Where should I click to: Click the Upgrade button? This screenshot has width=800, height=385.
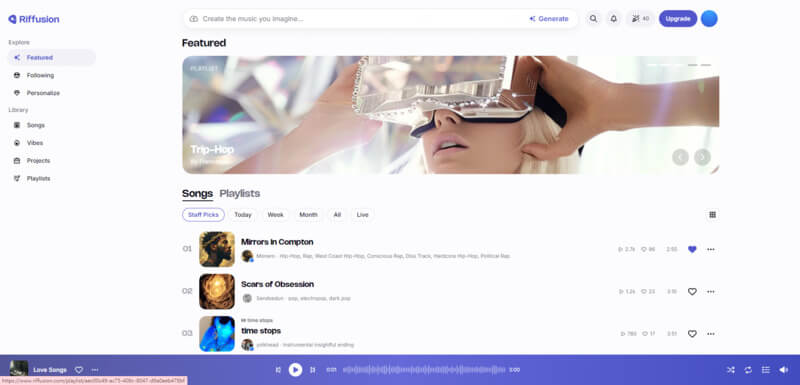(678, 19)
